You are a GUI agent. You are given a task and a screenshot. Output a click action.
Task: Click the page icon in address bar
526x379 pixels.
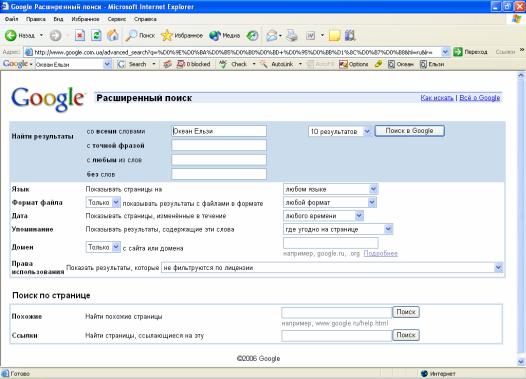tap(29, 52)
